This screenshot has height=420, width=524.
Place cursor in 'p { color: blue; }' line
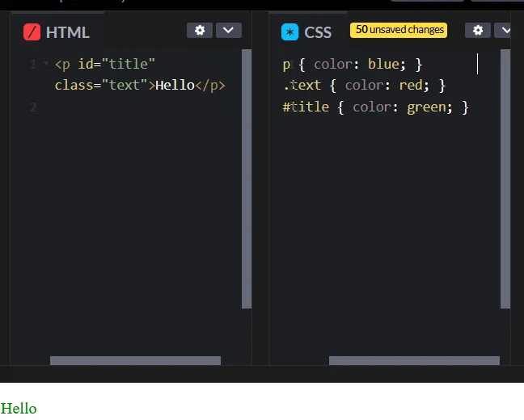[353, 64]
